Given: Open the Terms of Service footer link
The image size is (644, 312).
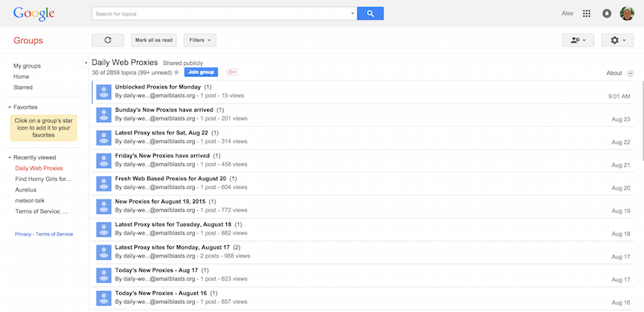Looking at the screenshot, I should [54, 234].
